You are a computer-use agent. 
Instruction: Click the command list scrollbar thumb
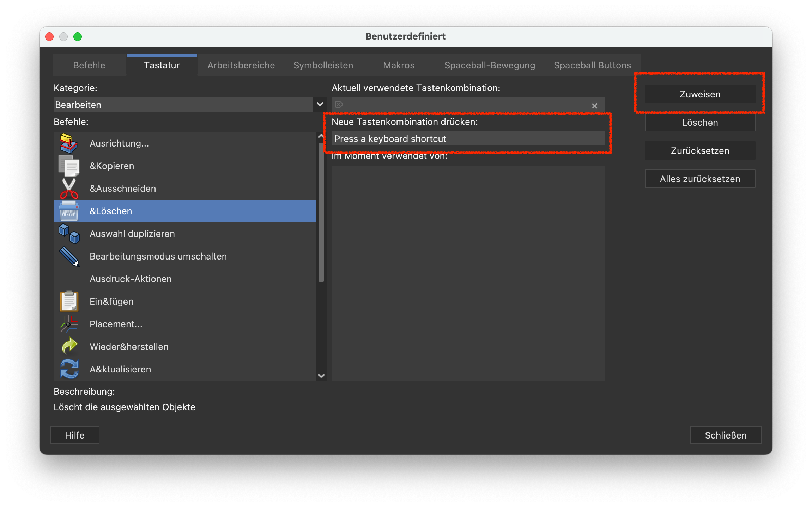pyautogui.click(x=321, y=212)
